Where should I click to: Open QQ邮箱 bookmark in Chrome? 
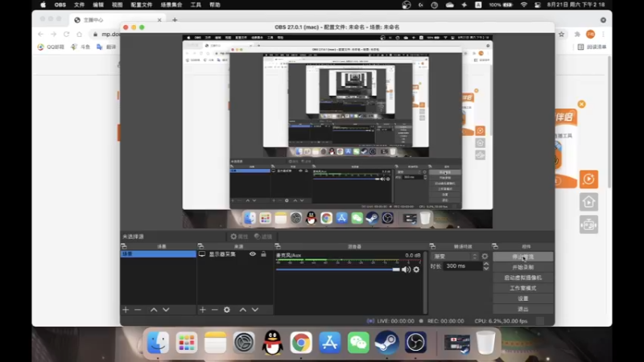pyautogui.click(x=52, y=47)
